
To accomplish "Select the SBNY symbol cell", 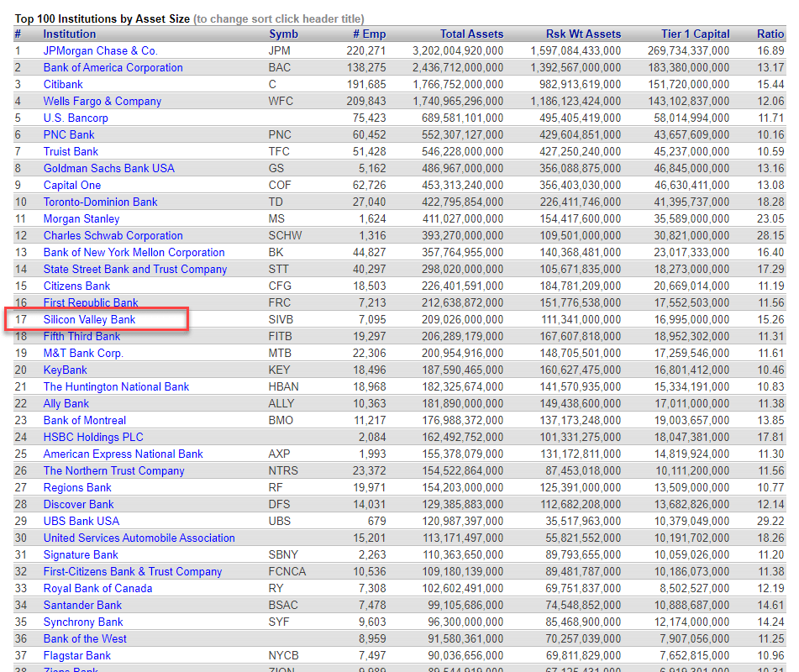I will click(x=283, y=555).
